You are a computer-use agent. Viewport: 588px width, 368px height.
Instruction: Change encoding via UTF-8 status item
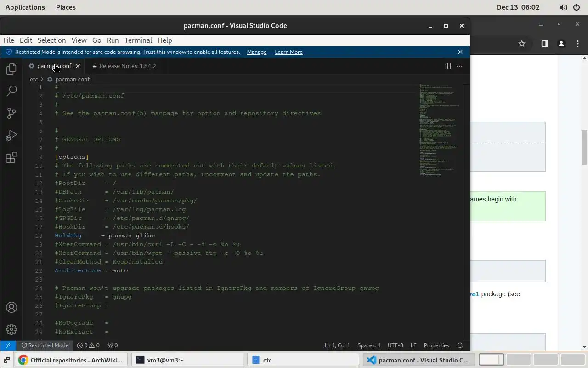(395, 345)
